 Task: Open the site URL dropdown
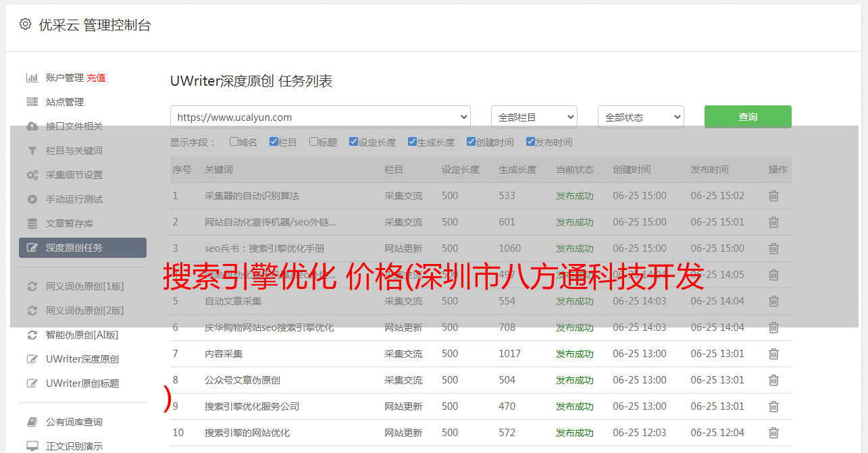click(320, 117)
